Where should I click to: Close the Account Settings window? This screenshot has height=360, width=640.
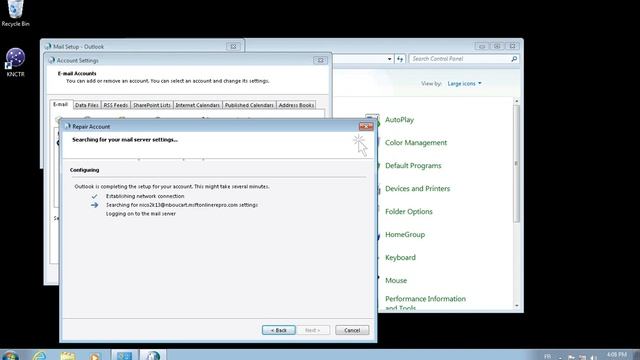[x=320, y=60]
